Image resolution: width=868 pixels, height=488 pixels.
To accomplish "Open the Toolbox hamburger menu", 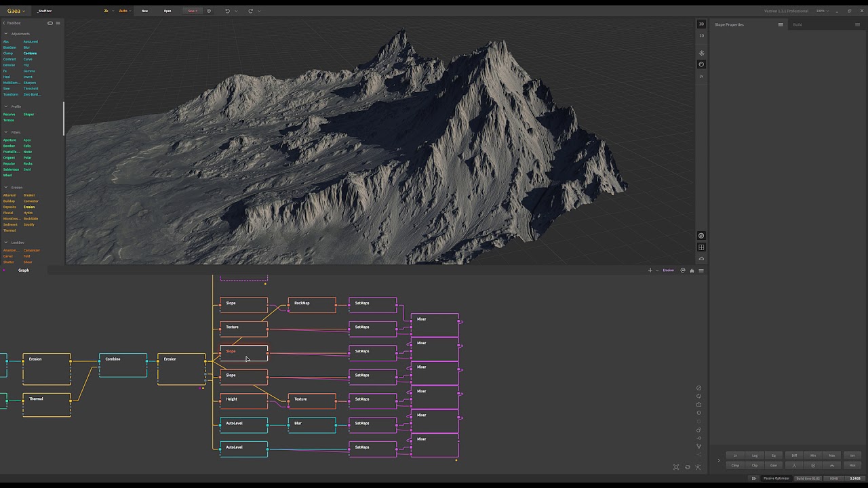I will tap(58, 23).
